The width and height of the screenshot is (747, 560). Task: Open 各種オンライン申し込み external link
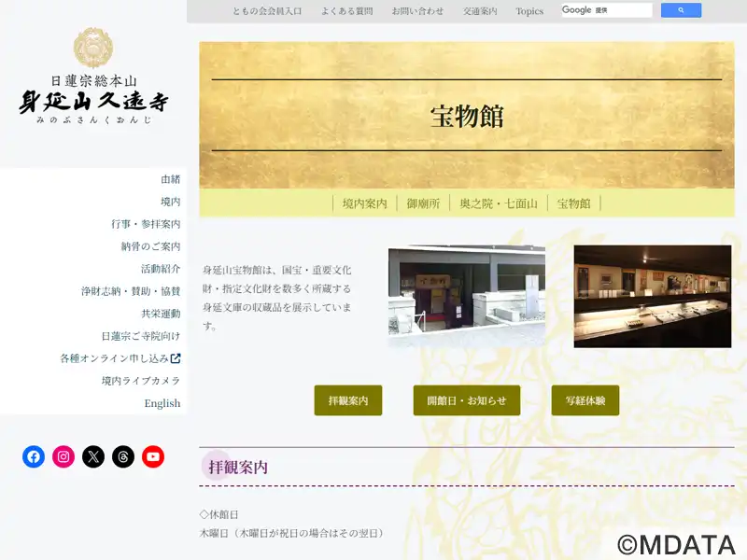(120, 358)
